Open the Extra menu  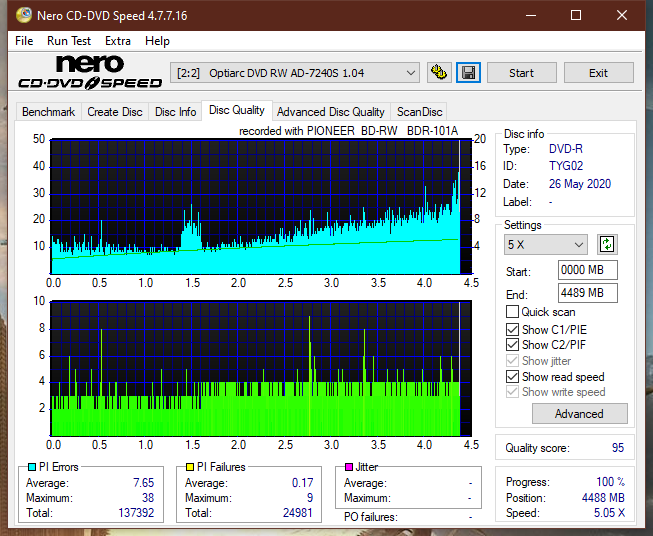[118, 41]
